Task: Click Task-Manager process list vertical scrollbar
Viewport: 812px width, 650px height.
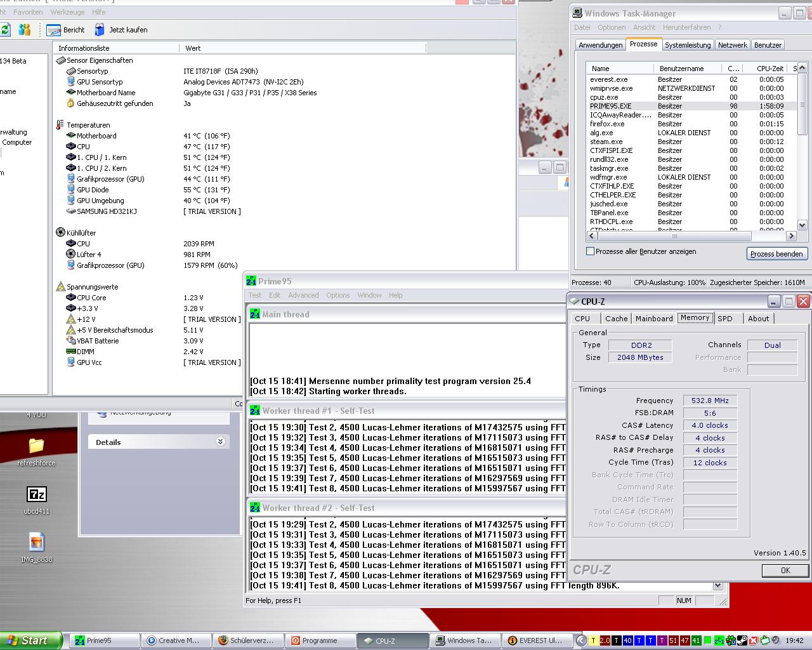Action: pyautogui.click(x=802, y=146)
